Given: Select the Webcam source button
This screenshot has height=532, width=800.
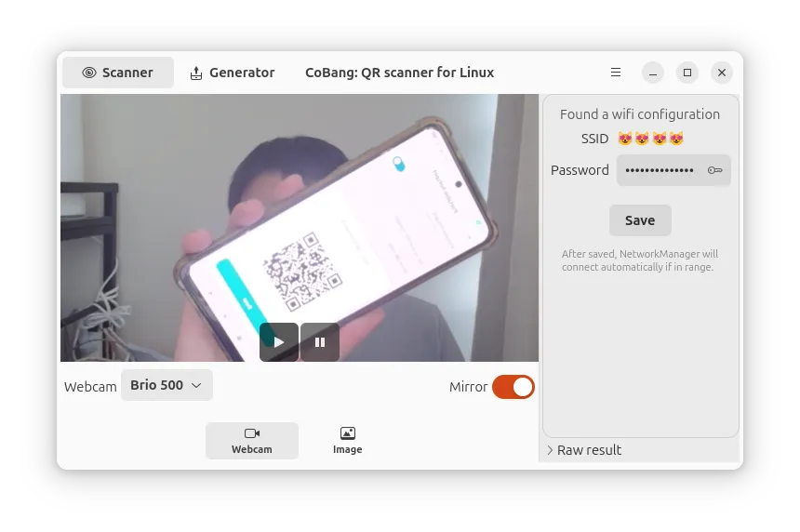Looking at the screenshot, I should [251, 441].
